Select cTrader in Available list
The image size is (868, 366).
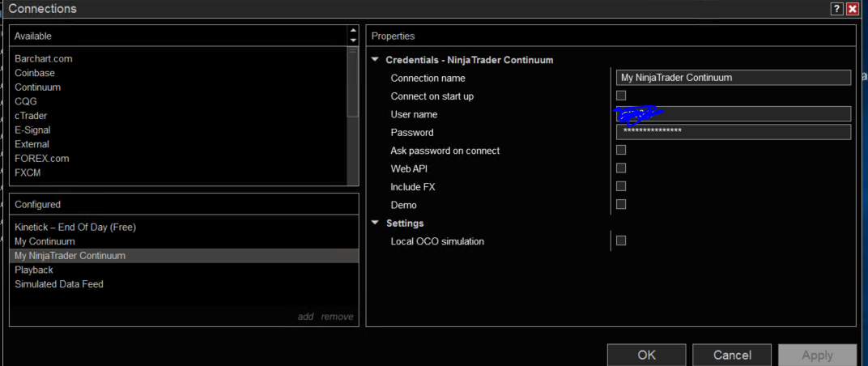(x=31, y=116)
